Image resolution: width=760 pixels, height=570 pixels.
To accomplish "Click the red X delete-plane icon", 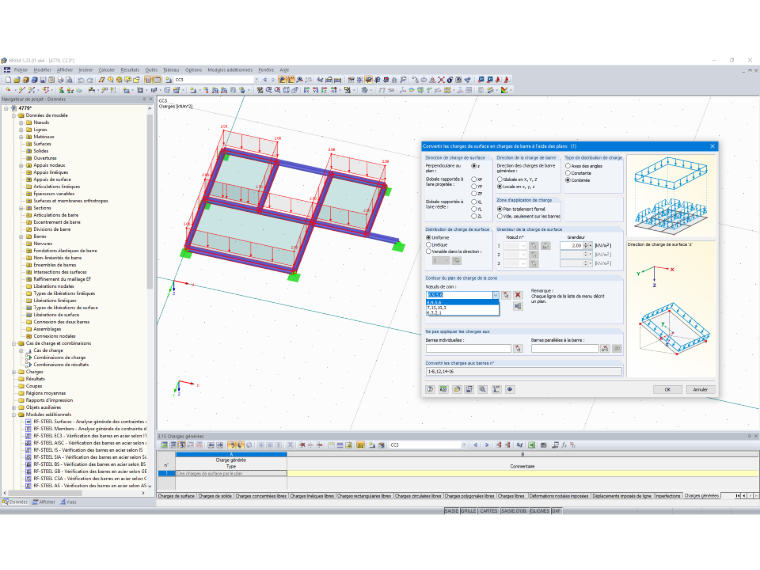I will click(x=518, y=295).
